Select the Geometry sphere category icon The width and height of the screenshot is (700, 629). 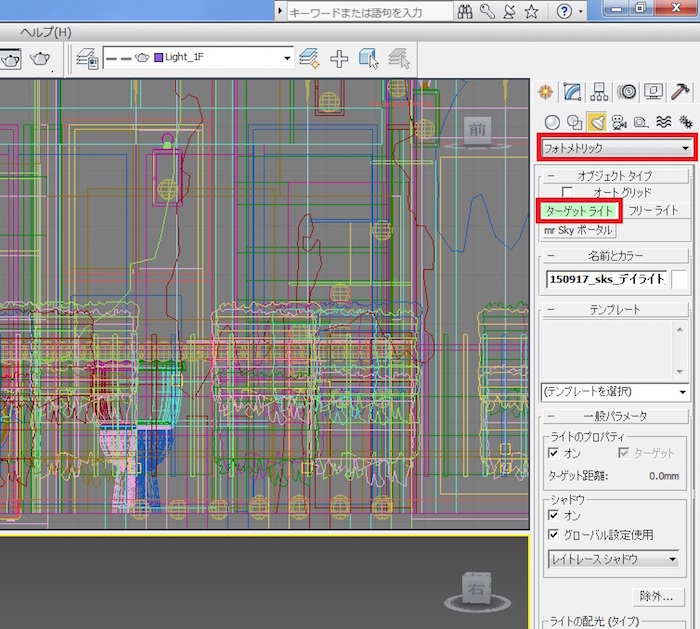pos(550,122)
